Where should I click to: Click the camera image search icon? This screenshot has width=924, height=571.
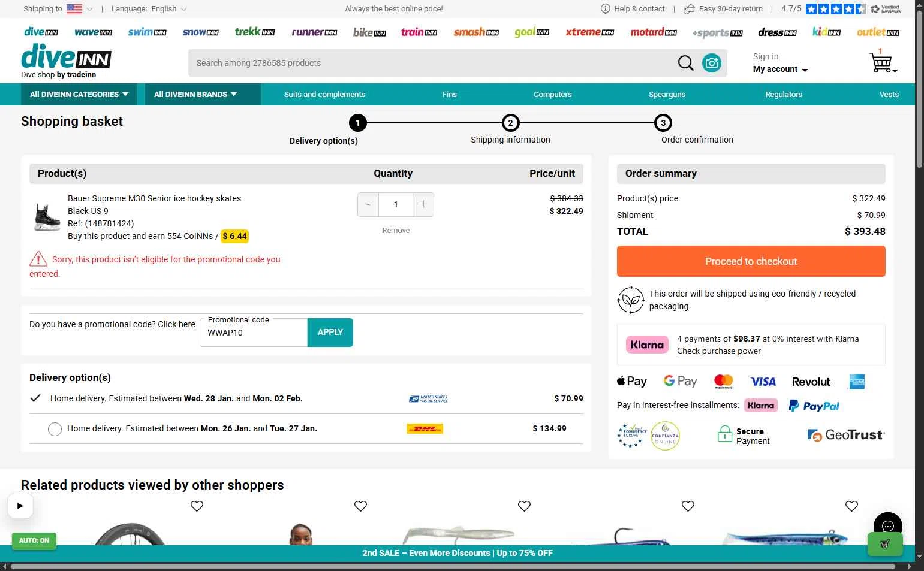[712, 63]
